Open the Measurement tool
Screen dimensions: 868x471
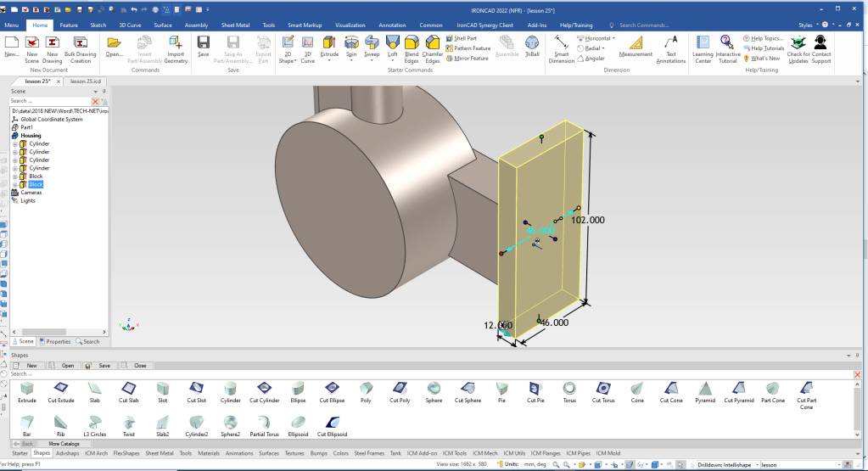coord(636,46)
